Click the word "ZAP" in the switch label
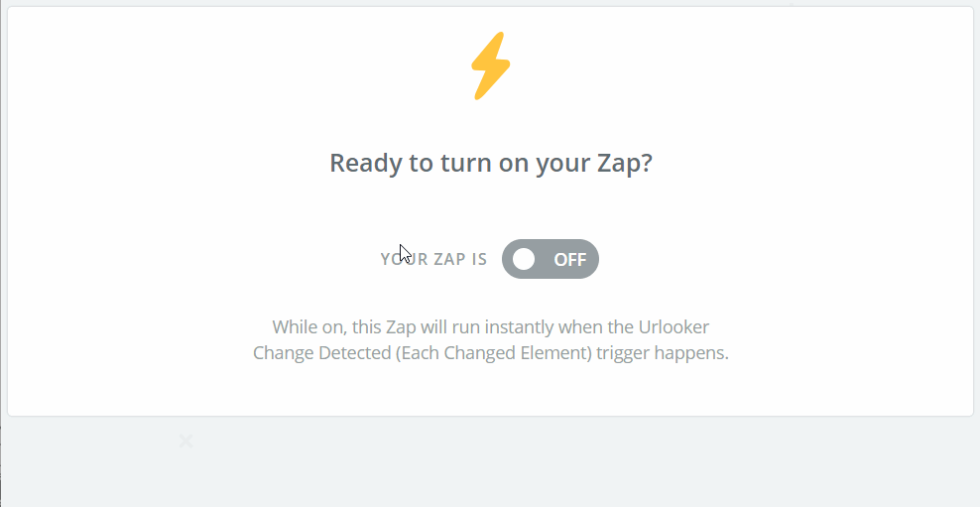980x507 pixels. [447, 260]
